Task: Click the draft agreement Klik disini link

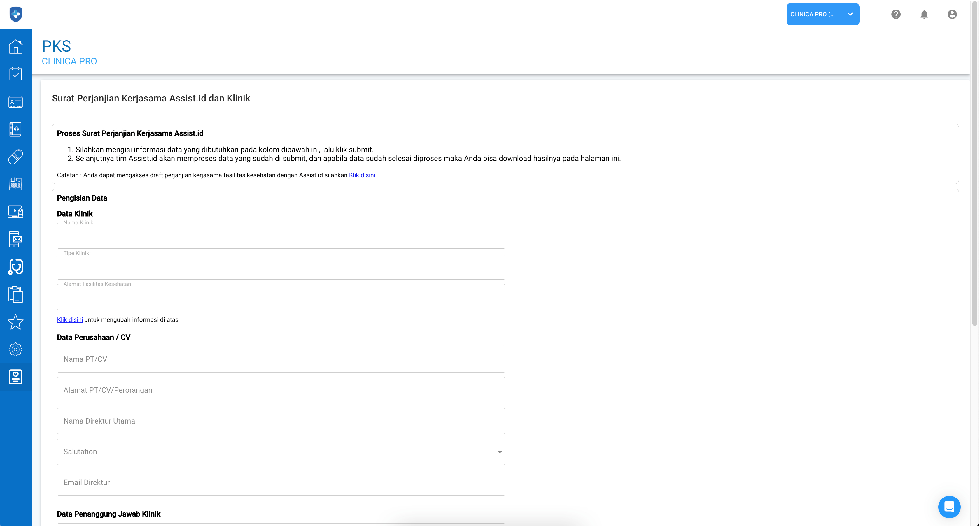Action: 362,175
